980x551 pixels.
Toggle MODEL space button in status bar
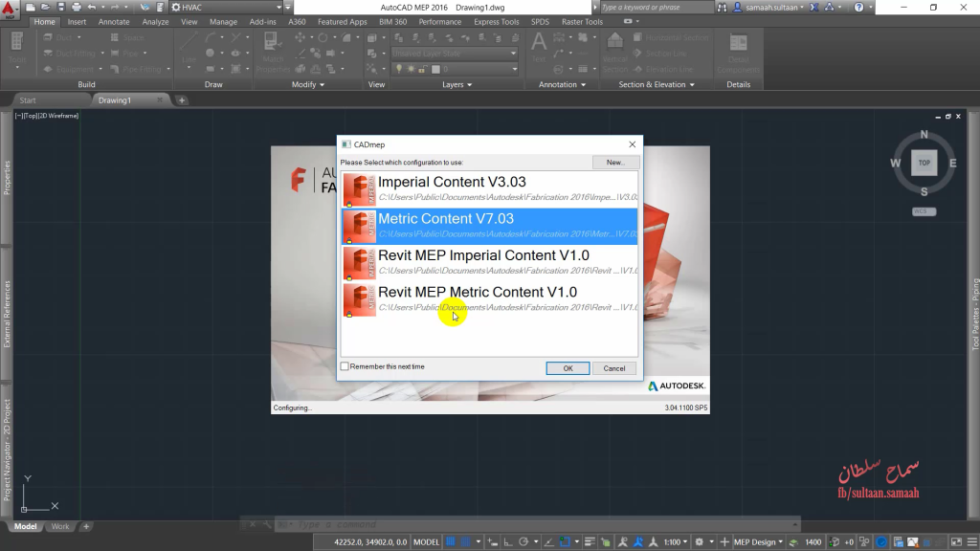coord(426,541)
